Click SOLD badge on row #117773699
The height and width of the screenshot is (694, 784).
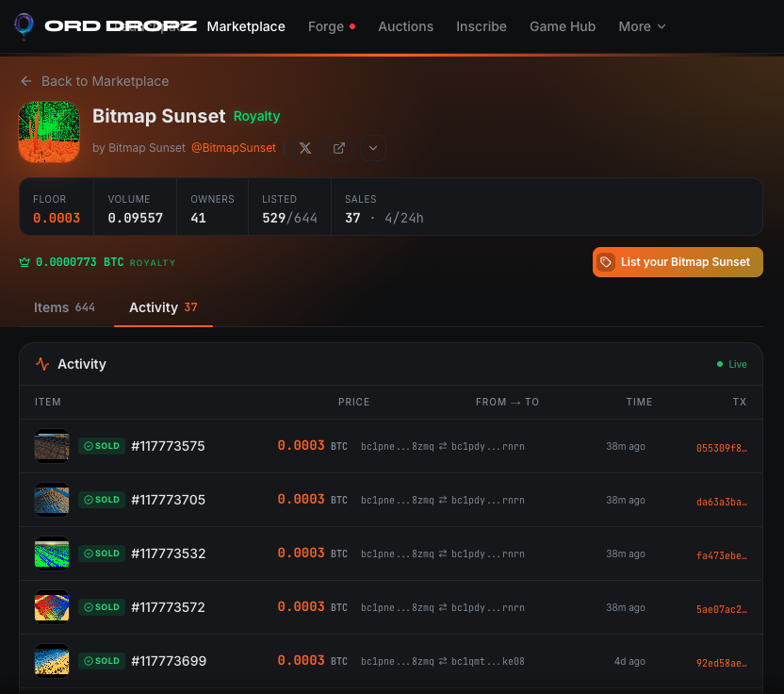point(102,661)
